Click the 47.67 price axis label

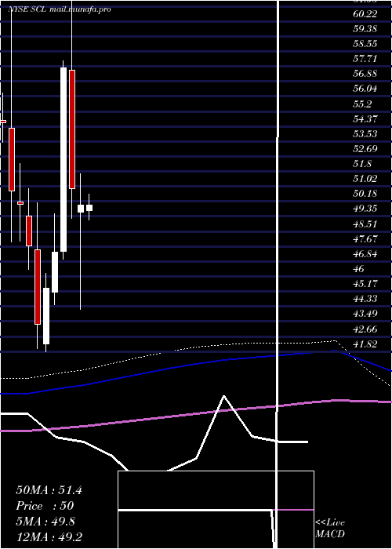click(365, 238)
